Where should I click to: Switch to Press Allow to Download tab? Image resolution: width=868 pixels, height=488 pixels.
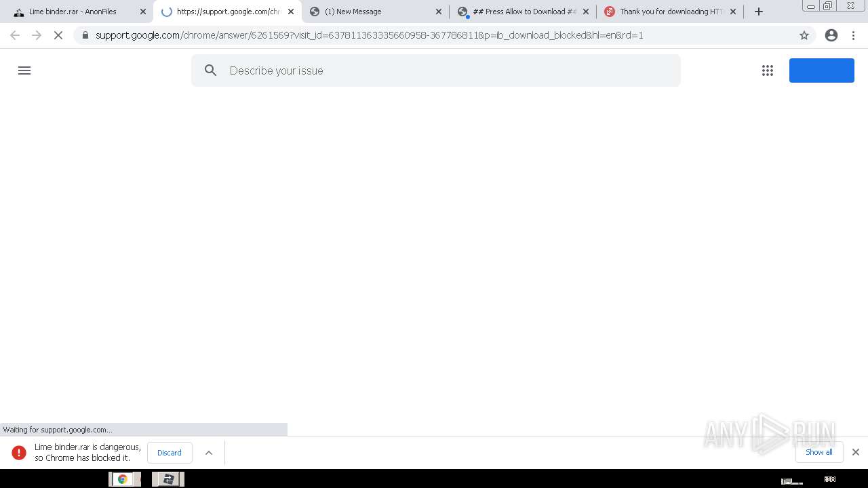pos(523,12)
